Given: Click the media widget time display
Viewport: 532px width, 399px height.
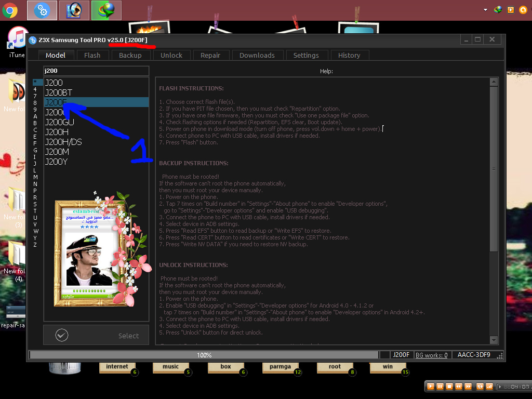Looking at the screenshot, I should point(514,387).
